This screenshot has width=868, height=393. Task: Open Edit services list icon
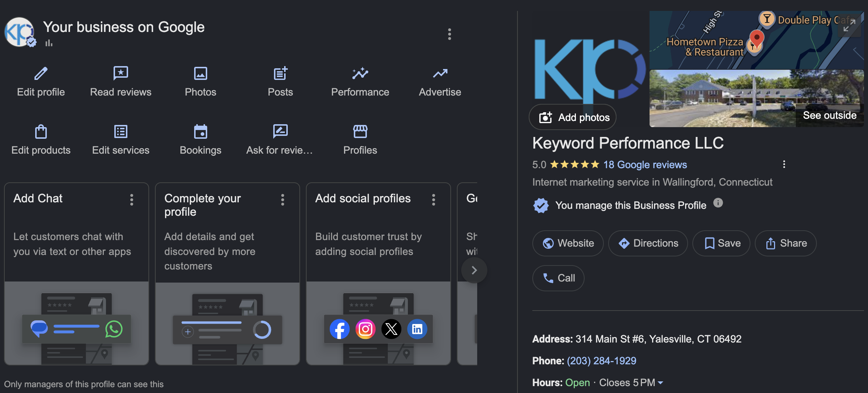(120, 131)
